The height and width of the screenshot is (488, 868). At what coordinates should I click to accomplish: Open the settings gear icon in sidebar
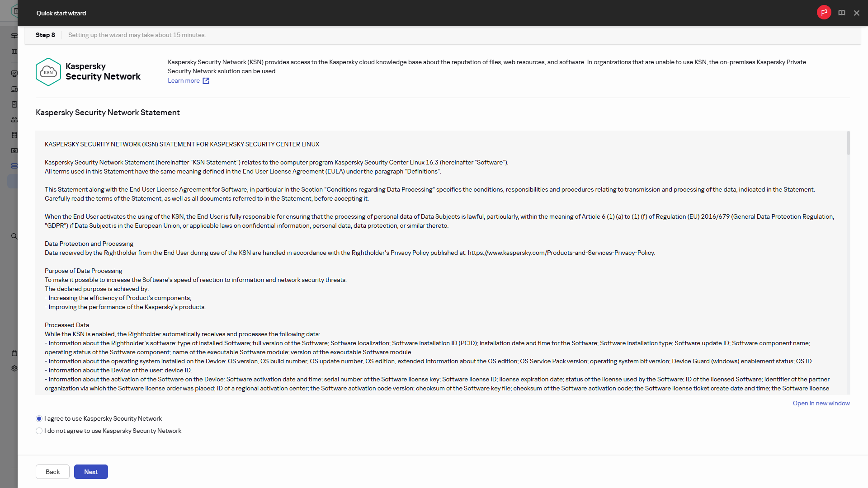coord(14,368)
